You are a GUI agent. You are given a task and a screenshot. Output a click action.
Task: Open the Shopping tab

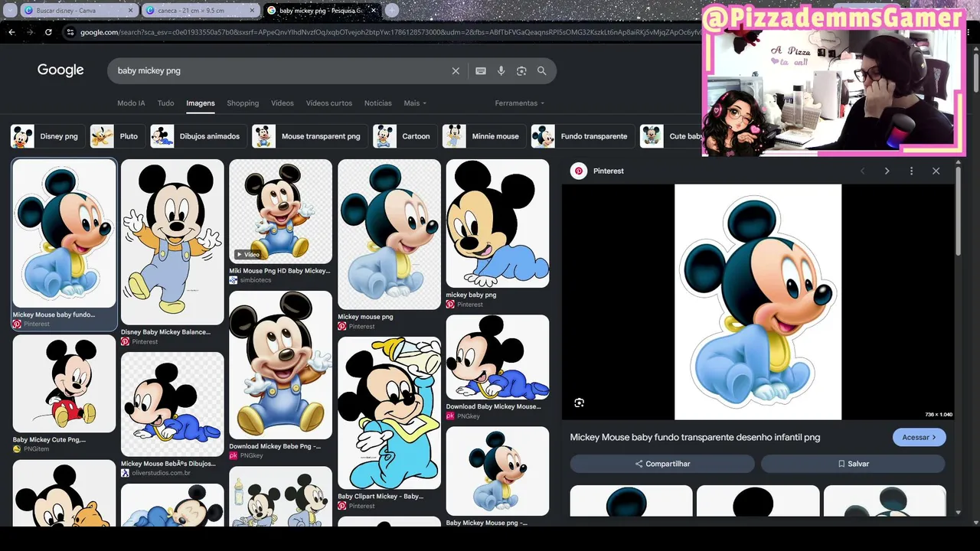click(x=243, y=103)
